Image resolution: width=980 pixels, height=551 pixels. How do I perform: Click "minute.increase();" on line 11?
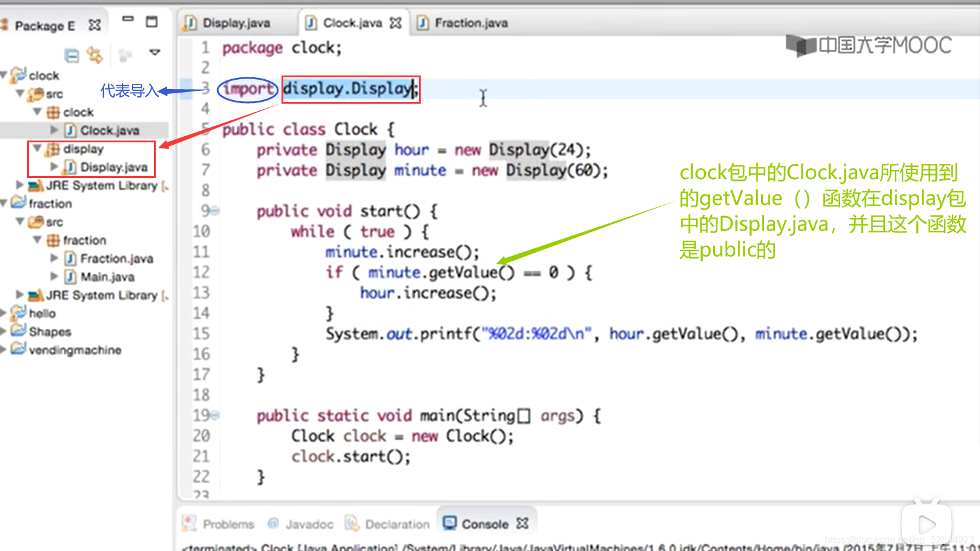pos(402,252)
